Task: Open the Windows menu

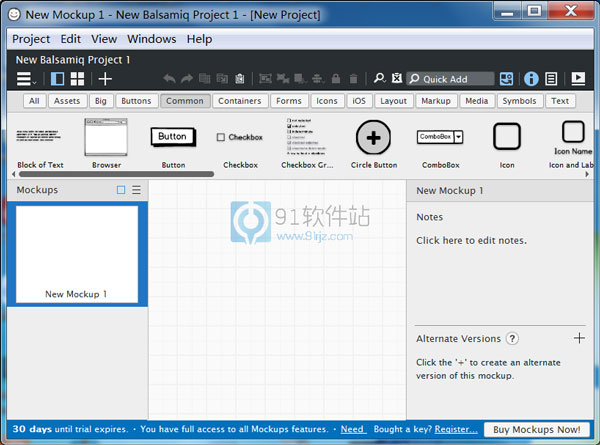Action: pyautogui.click(x=152, y=39)
